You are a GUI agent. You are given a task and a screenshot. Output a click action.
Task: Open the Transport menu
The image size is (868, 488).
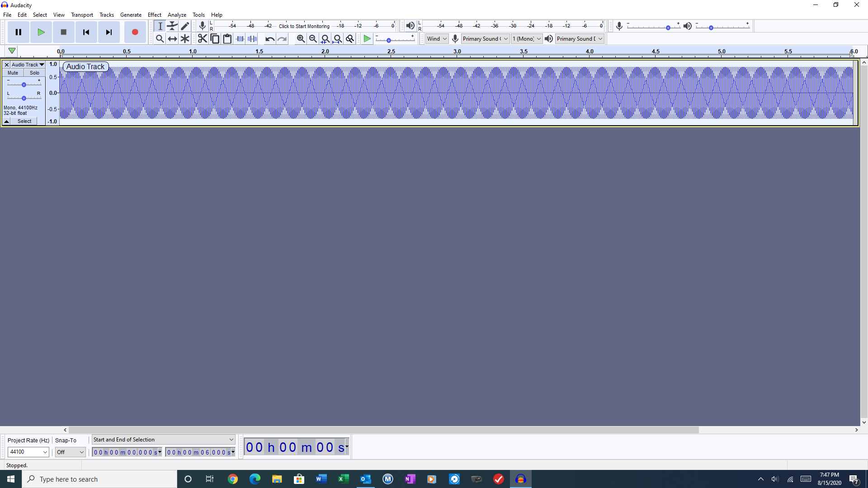[x=82, y=15]
